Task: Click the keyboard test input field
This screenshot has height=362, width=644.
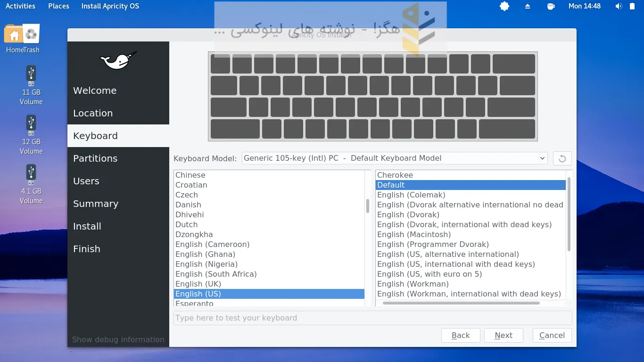Action: 373,318
